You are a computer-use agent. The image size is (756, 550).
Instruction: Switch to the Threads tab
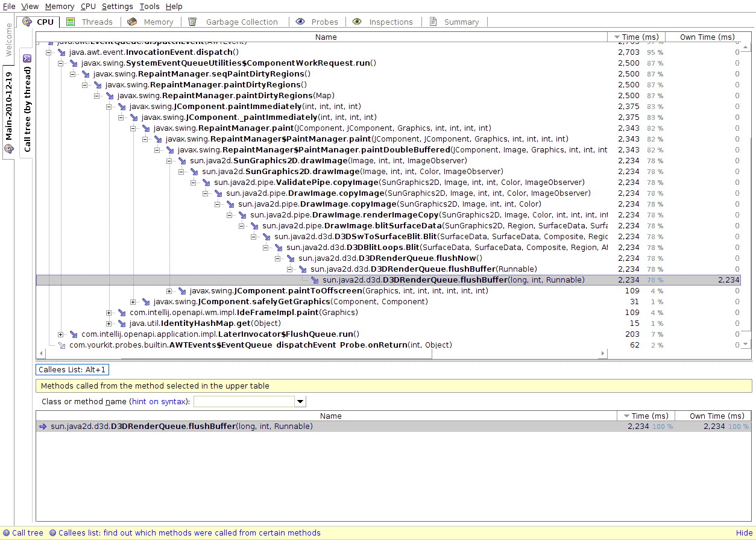(x=90, y=22)
